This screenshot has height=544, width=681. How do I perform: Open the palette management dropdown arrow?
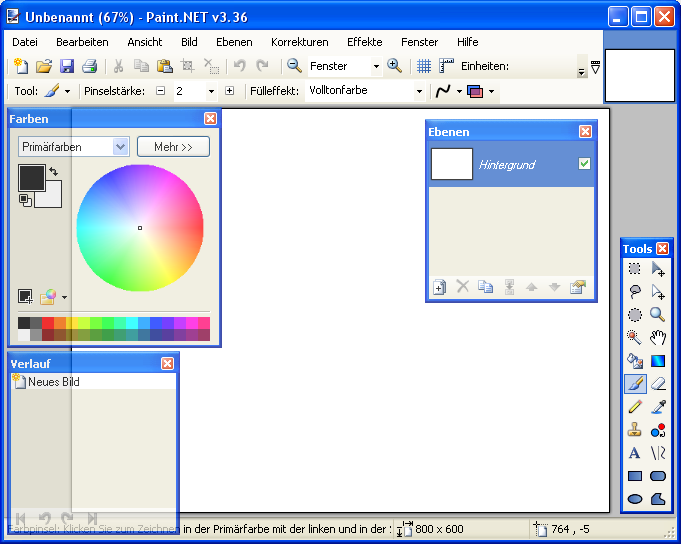(x=64, y=297)
